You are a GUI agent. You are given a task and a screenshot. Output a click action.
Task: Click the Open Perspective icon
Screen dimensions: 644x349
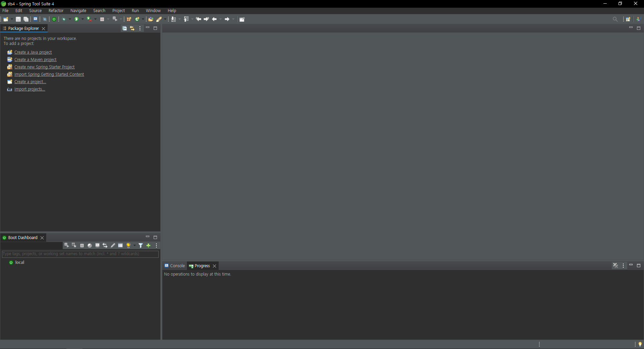[628, 19]
